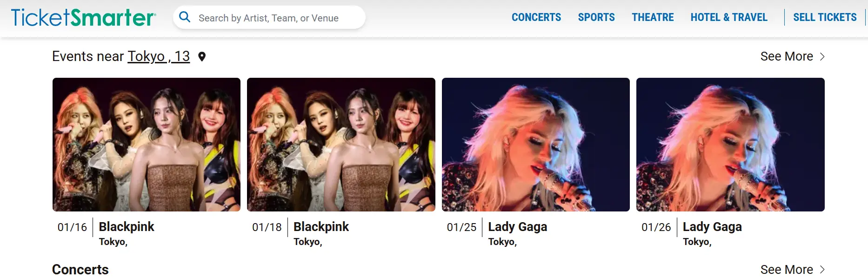
Task: Open the Blackpink 01/16 event image
Action: (x=147, y=144)
